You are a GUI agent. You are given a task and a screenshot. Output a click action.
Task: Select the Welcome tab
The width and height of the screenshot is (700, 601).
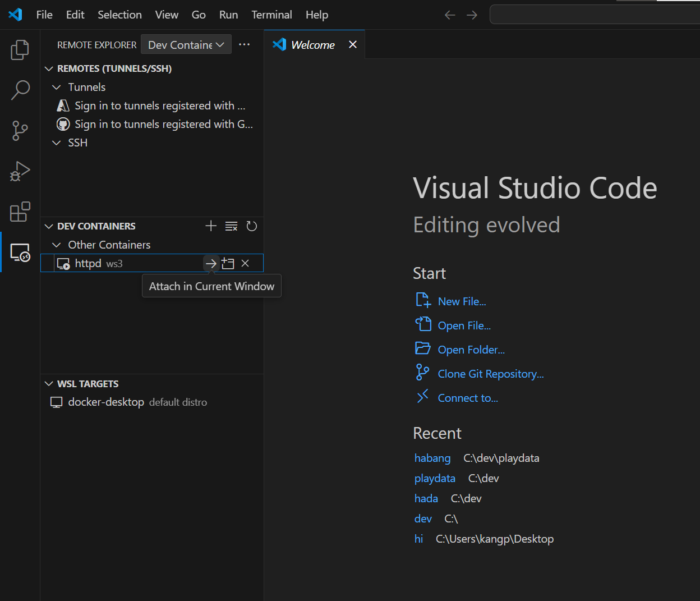(x=314, y=44)
